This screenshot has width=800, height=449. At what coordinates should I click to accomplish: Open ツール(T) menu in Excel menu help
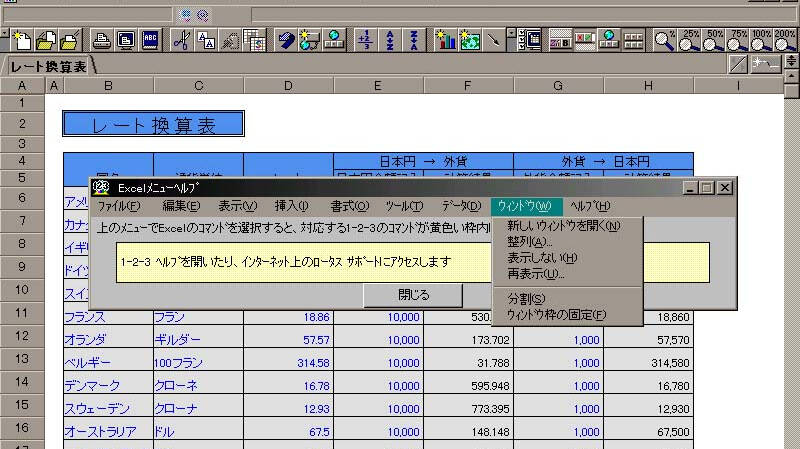tap(404, 206)
